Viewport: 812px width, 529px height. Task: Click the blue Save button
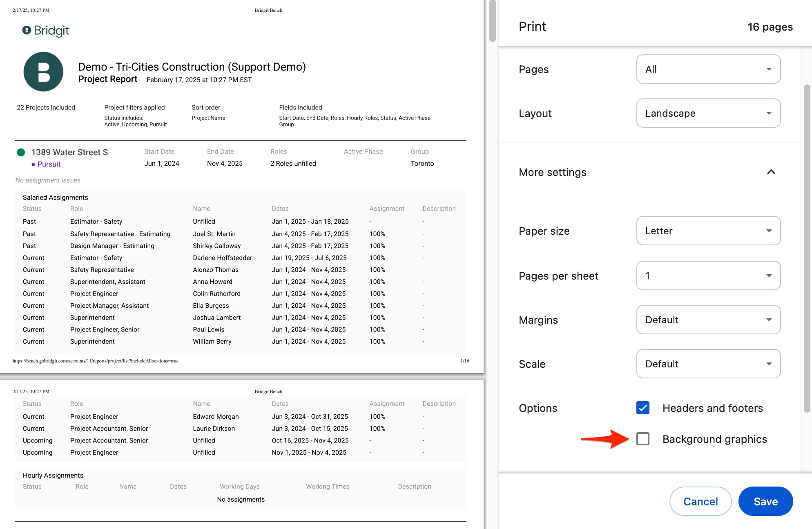(765, 501)
